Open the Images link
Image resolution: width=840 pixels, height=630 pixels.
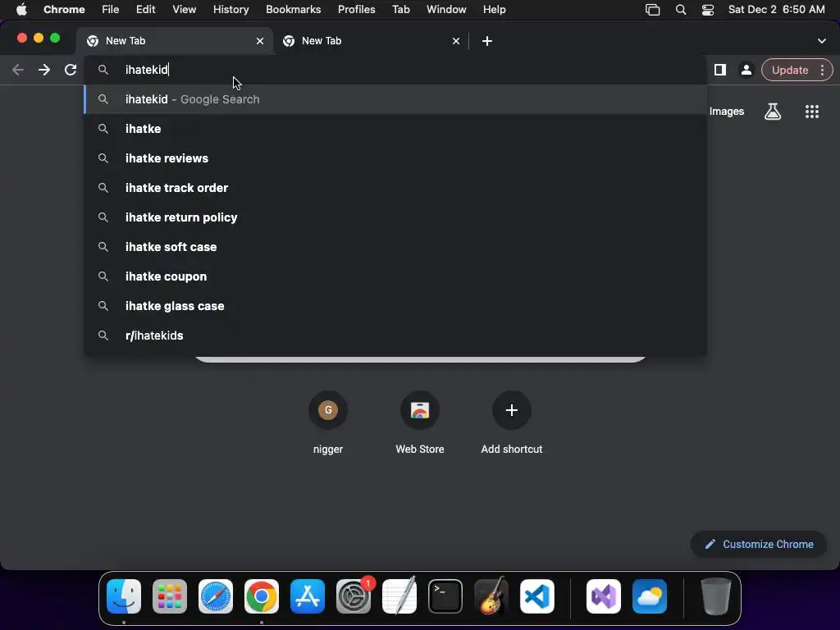pyautogui.click(x=727, y=112)
